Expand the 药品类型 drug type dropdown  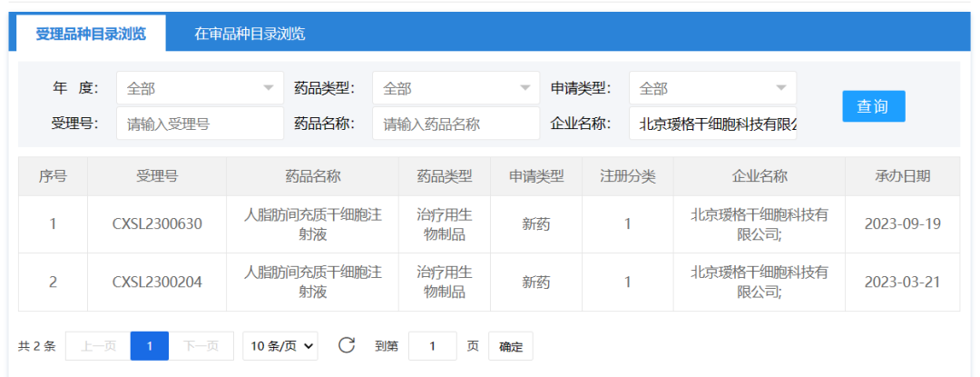pyautogui.click(x=456, y=88)
